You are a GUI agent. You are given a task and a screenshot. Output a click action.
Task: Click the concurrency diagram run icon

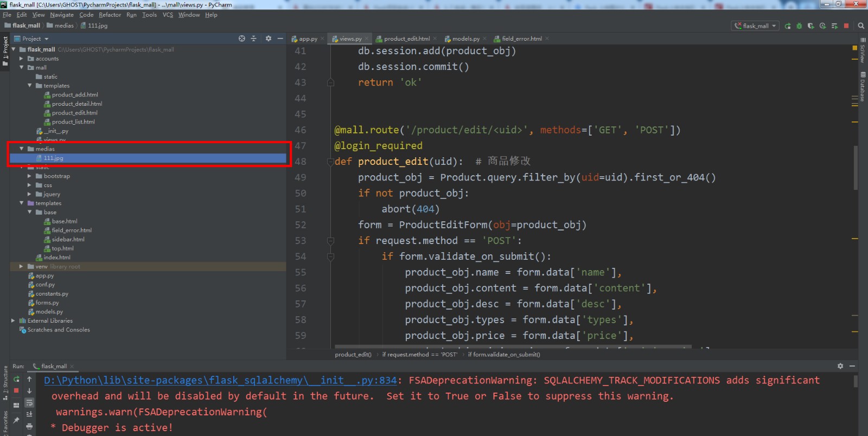pos(834,25)
